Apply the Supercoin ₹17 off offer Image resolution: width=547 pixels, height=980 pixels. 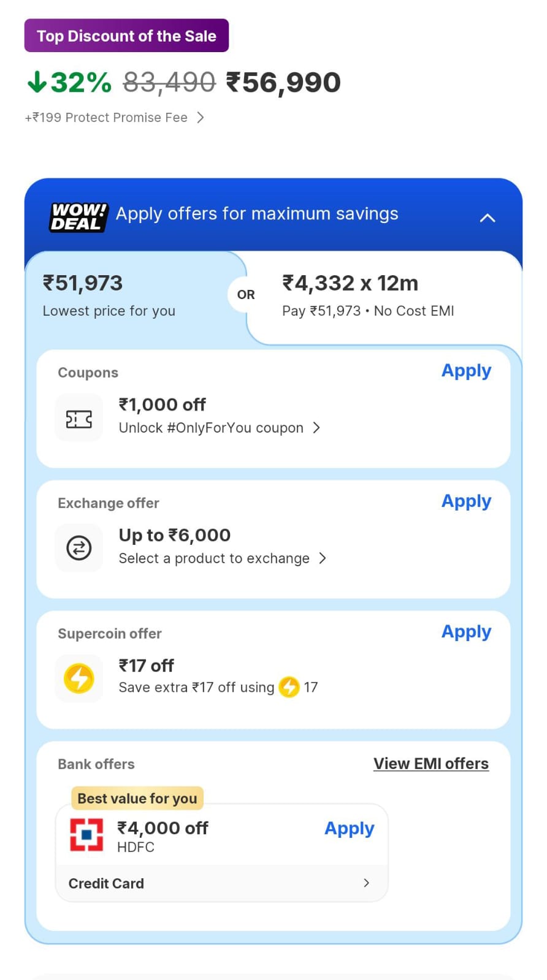coord(466,632)
